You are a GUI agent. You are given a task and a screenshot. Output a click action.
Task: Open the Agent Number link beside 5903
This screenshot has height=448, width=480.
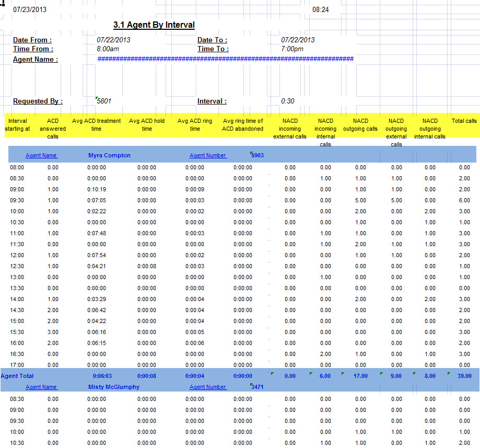[208, 156]
